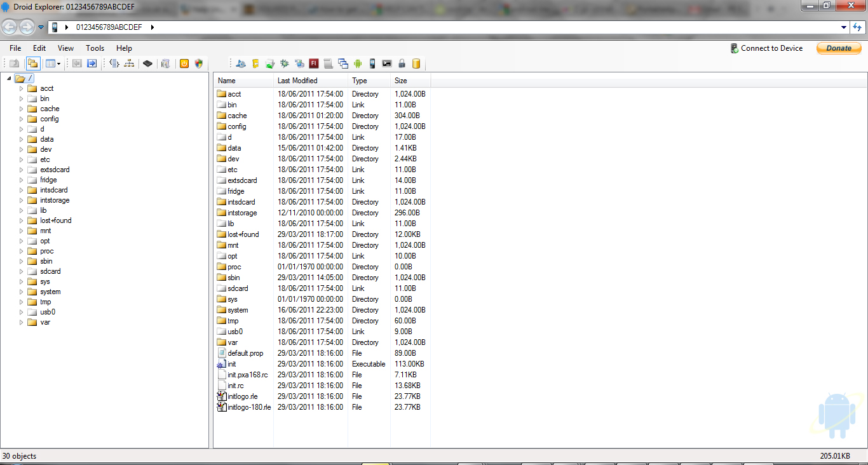Click the hierarchy tree diagram toolbar icon
868x465 pixels.
tap(129, 64)
